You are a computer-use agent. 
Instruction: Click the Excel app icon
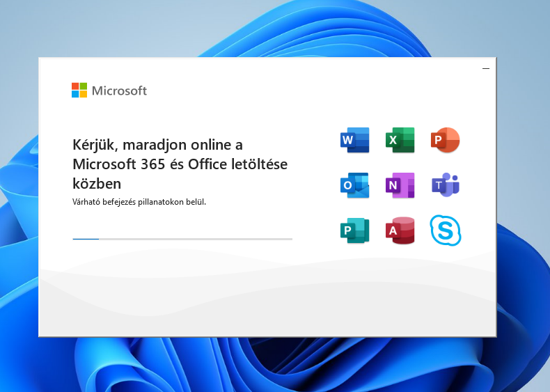400,140
